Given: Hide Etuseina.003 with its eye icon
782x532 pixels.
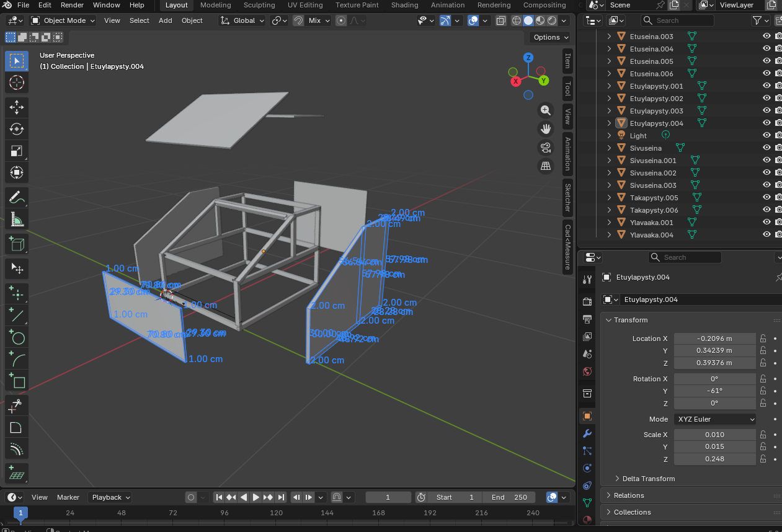Looking at the screenshot, I should [x=766, y=37].
